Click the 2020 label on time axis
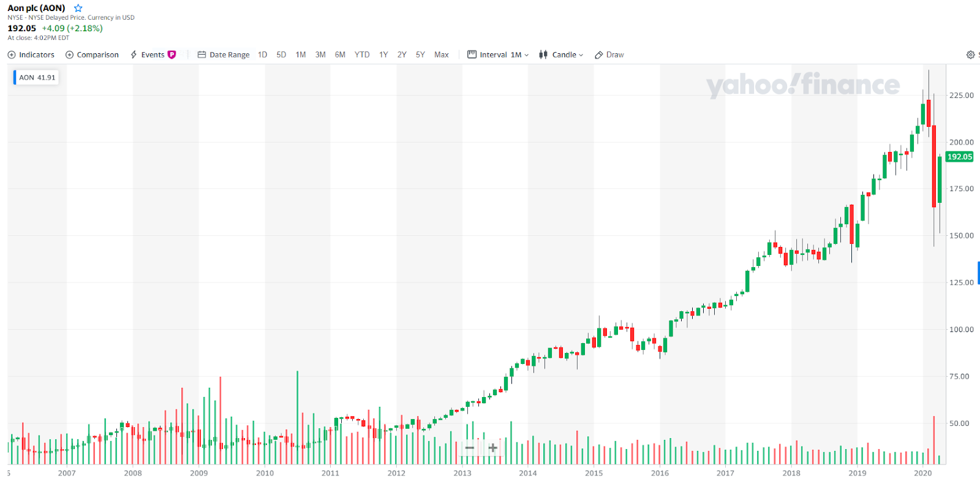Viewport: 980px width, 481px height. 922,473
